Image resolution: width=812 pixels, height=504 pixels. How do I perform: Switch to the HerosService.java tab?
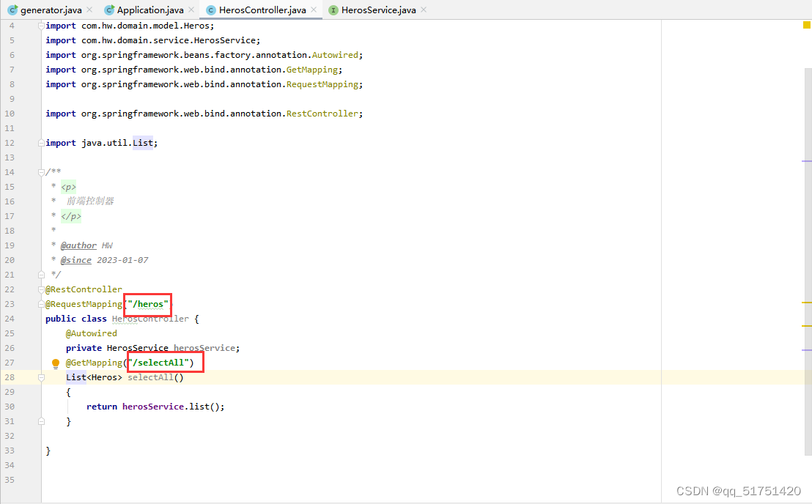(379, 10)
